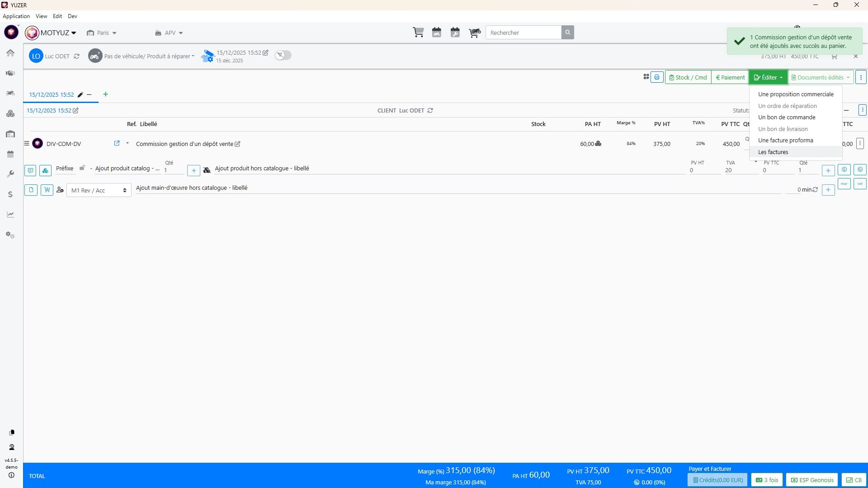Toggle the Préfixe lock icon

click(82, 168)
